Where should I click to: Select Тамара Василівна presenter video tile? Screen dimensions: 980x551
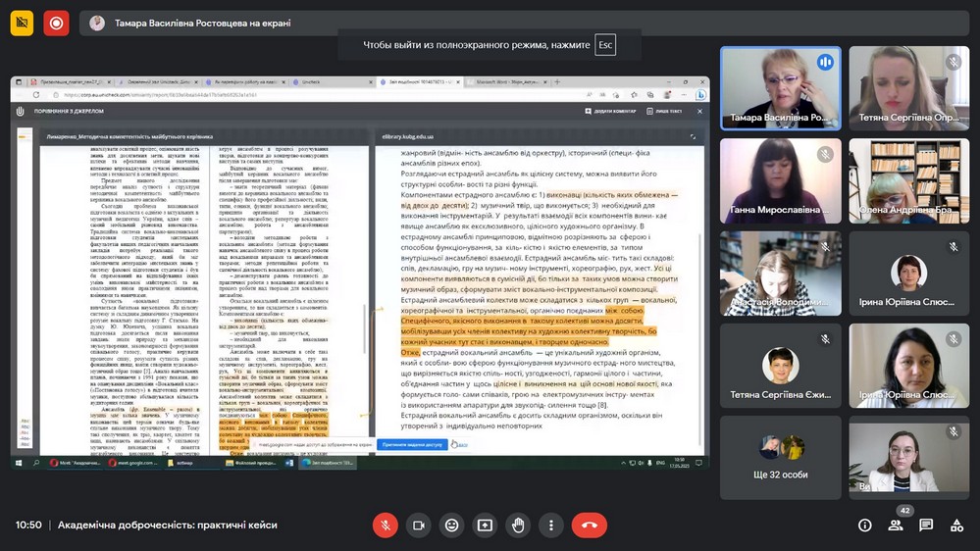click(780, 88)
